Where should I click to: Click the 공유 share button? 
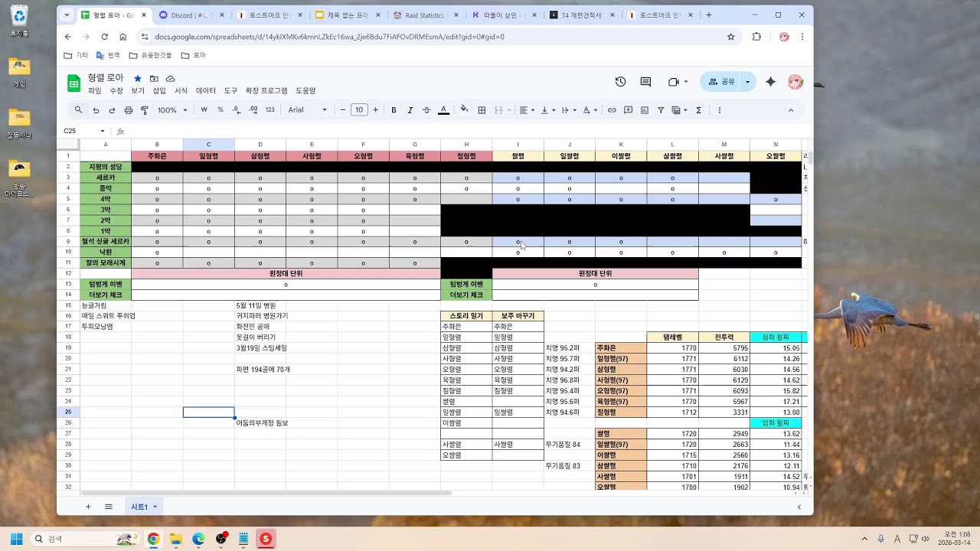tap(720, 82)
